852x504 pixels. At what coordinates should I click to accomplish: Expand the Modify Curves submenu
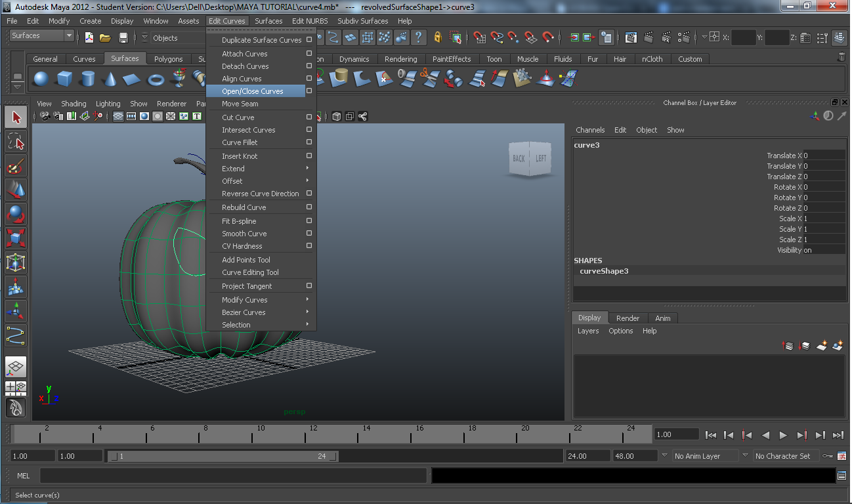tap(307, 300)
